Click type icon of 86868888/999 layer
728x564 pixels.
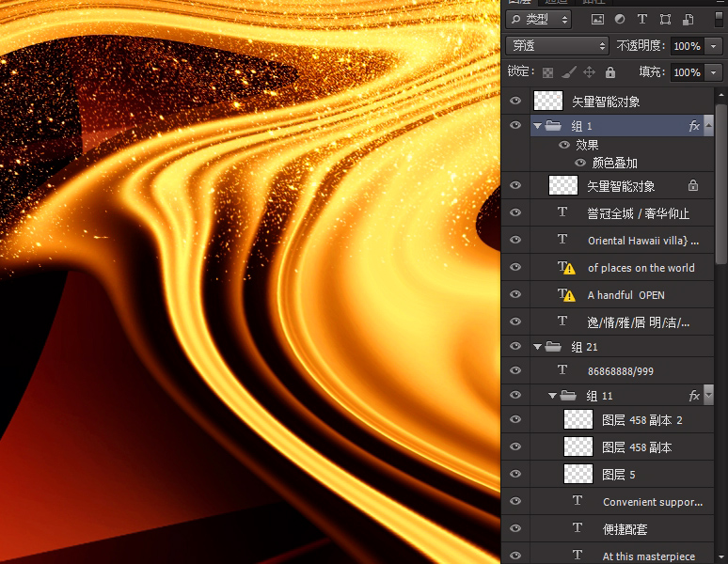562,369
